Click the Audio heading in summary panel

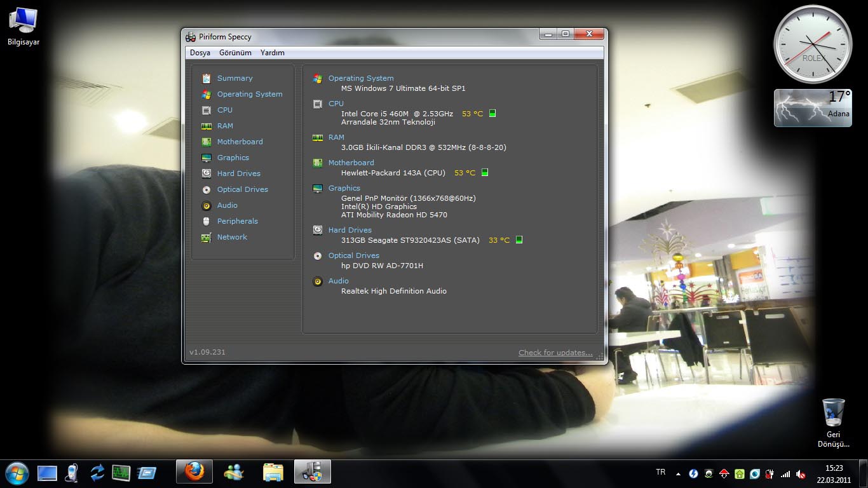339,281
